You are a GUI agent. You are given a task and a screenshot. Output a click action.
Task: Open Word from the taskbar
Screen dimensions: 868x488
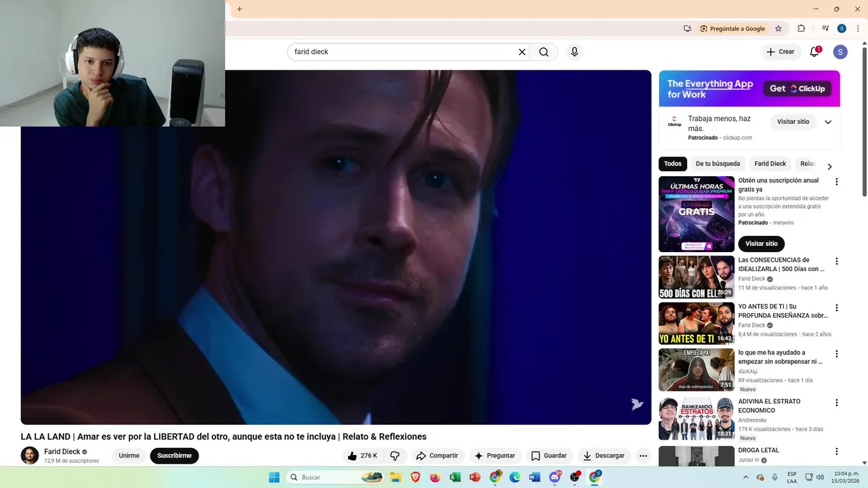534,477
